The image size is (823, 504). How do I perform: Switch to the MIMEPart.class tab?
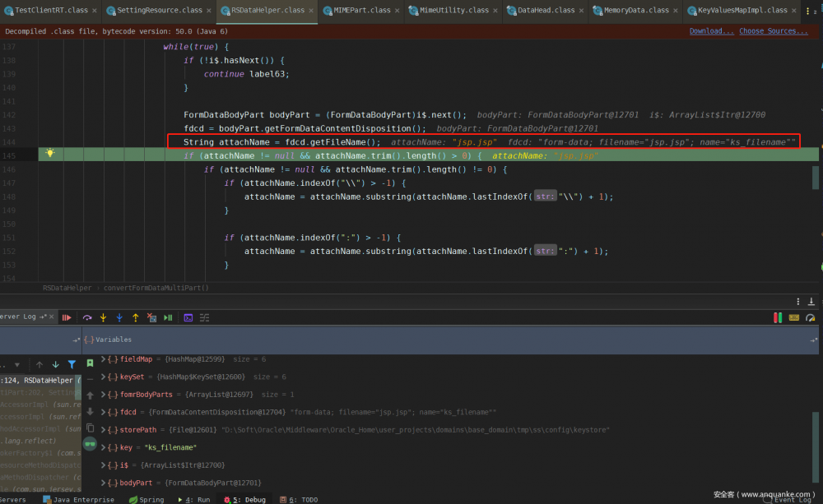[x=362, y=11]
